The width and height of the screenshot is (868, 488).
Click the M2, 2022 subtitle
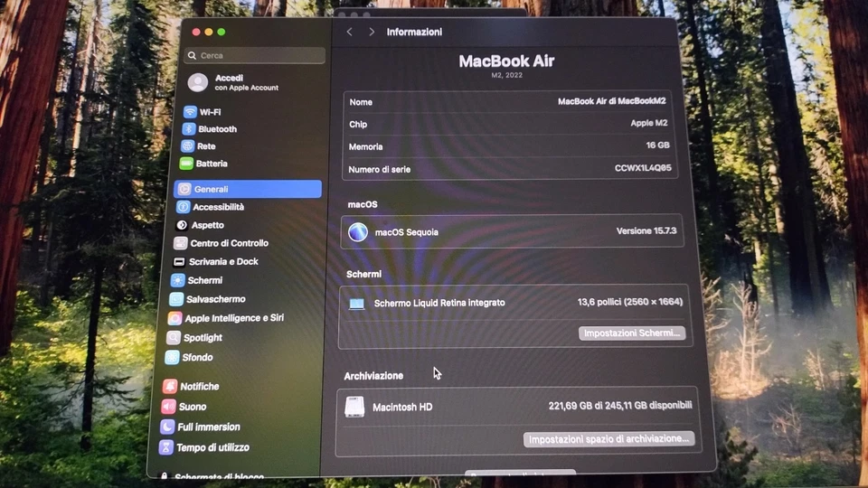coord(506,75)
